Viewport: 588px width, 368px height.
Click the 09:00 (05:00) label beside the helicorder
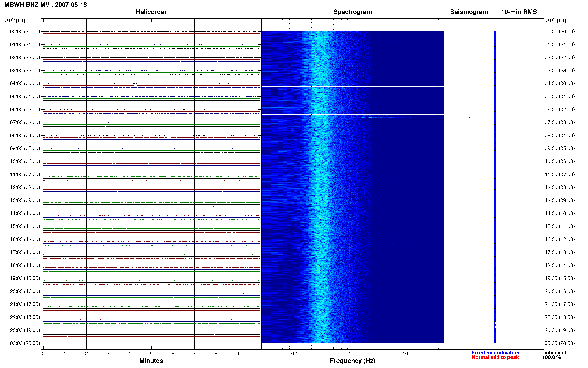[x=25, y=148]
